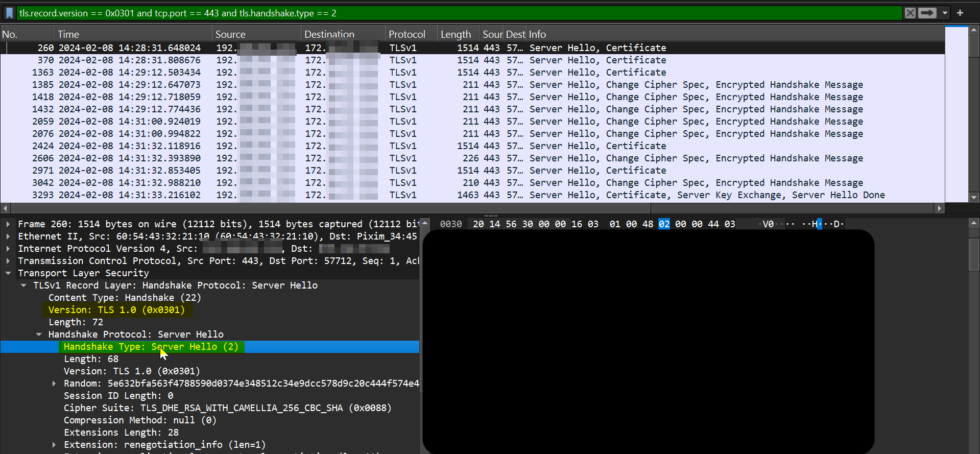Viewport: 980px width, 454px height.
Task: Select Compression Method: null (0) line
Action: click(x=140, y=420)
